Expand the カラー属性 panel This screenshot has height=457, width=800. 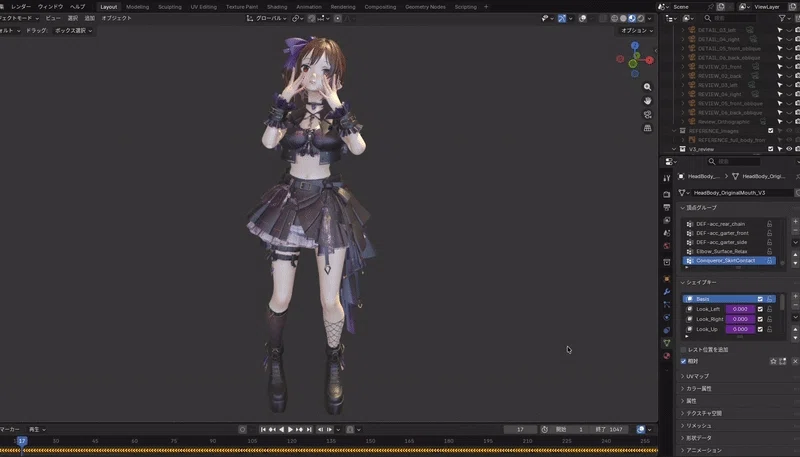(x=696, y=389)
